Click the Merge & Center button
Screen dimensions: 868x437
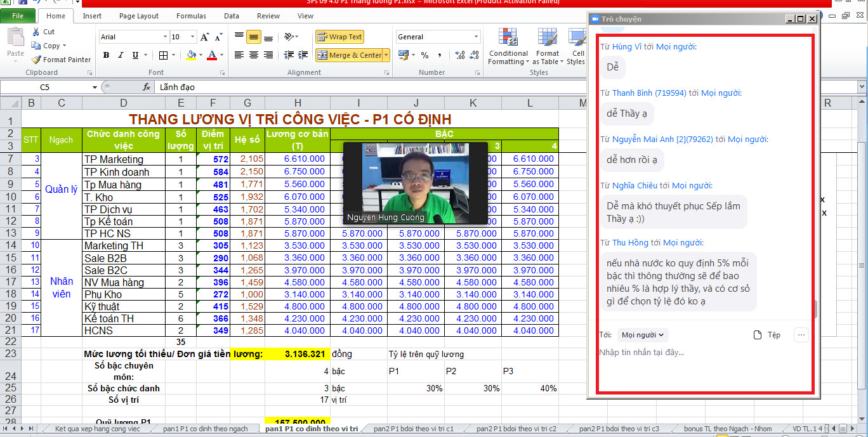[350, 55]
